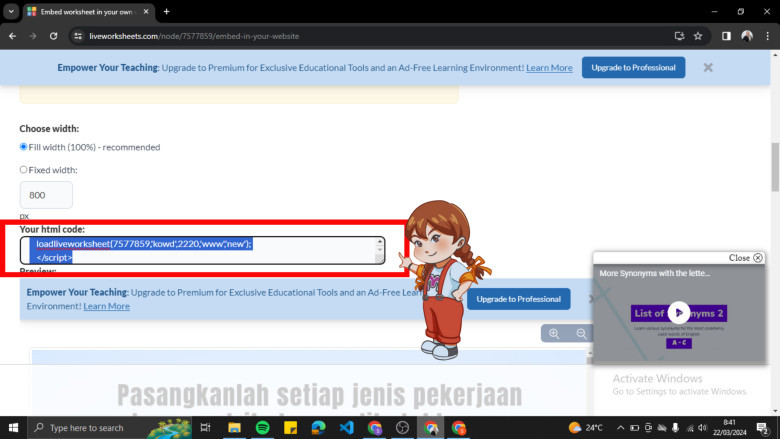Image resolution: width=780 pixels, height=439 pixels.
Task: Click inside the html code textarea
Action: (x=202, y=250)
